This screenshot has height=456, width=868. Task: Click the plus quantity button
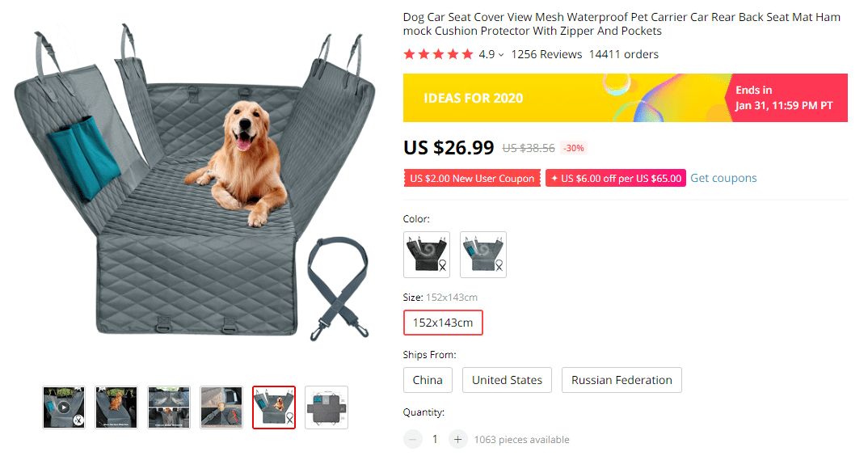(457, 439)
